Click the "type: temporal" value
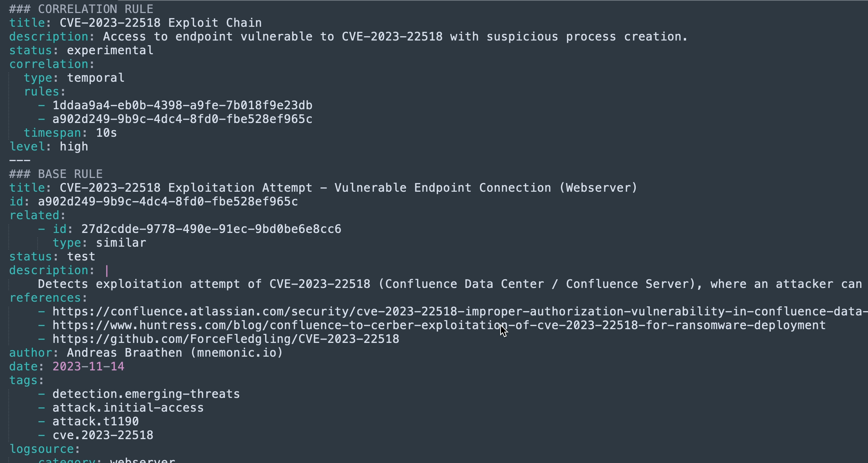This screenshot has width=868, height=463. click(95, 78)
